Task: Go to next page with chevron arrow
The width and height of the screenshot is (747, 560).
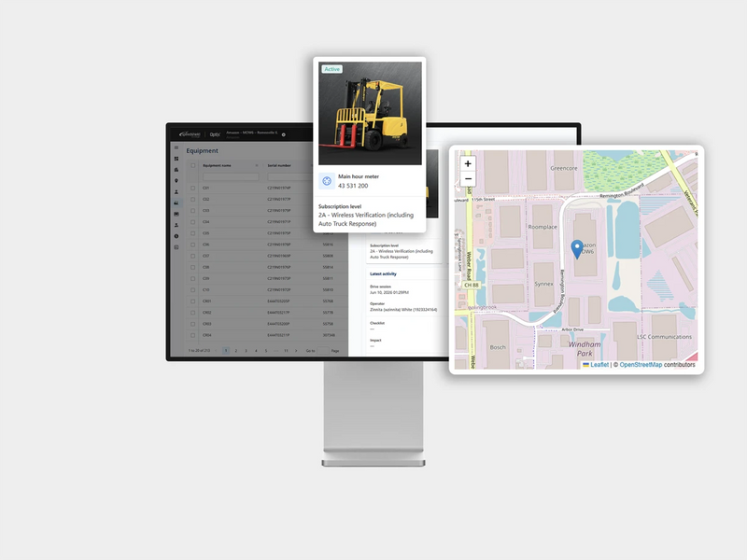Action: point(296,351)
